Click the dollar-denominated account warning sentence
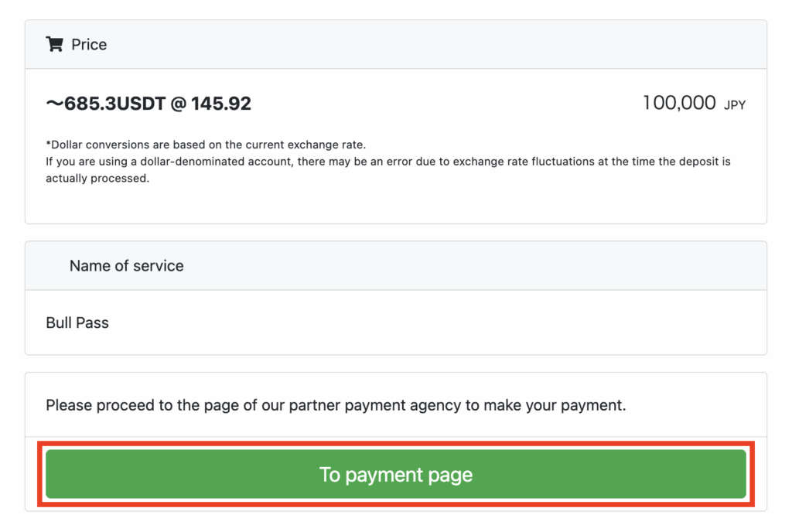The height and width of the screenshot is (532, 792). point(388,162)
